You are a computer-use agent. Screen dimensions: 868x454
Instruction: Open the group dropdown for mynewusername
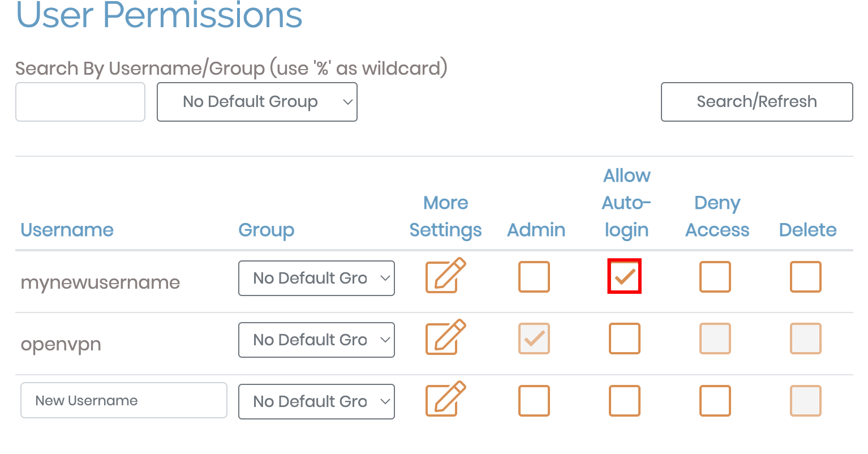(x=316, y=278)
